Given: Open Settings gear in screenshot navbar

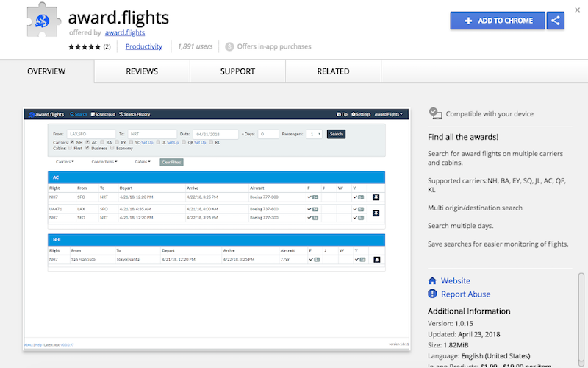Looking at the screenshot, I should 361,114.
